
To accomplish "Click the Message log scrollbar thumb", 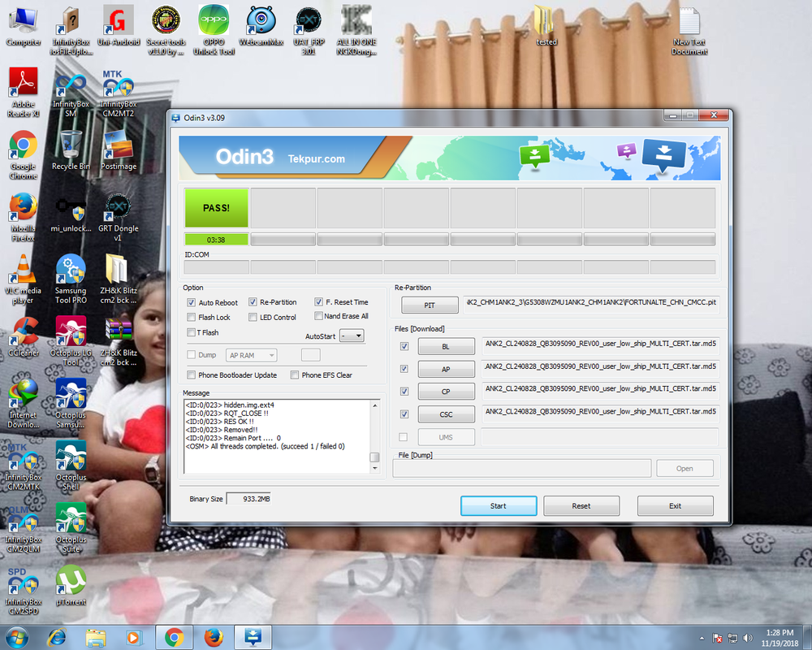I will (374, 457).
